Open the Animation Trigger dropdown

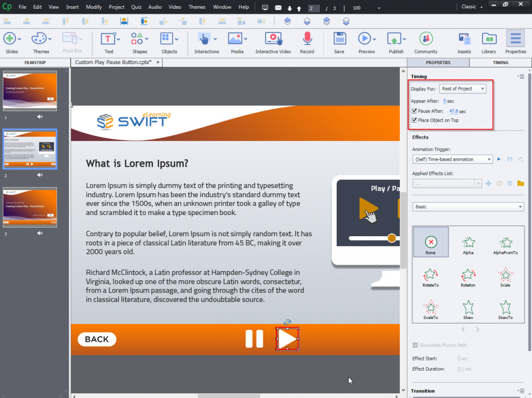452,159
